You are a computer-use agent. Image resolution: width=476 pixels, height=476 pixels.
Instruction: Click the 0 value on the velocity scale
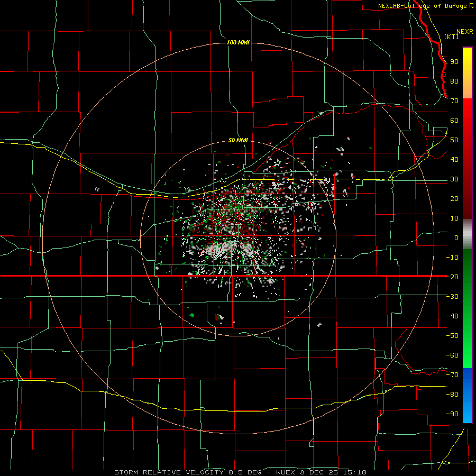(x=456, y=238)
